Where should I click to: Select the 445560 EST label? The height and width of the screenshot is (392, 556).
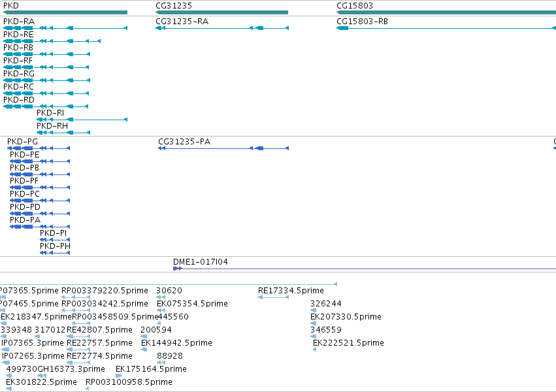click(x=173, y=317)
